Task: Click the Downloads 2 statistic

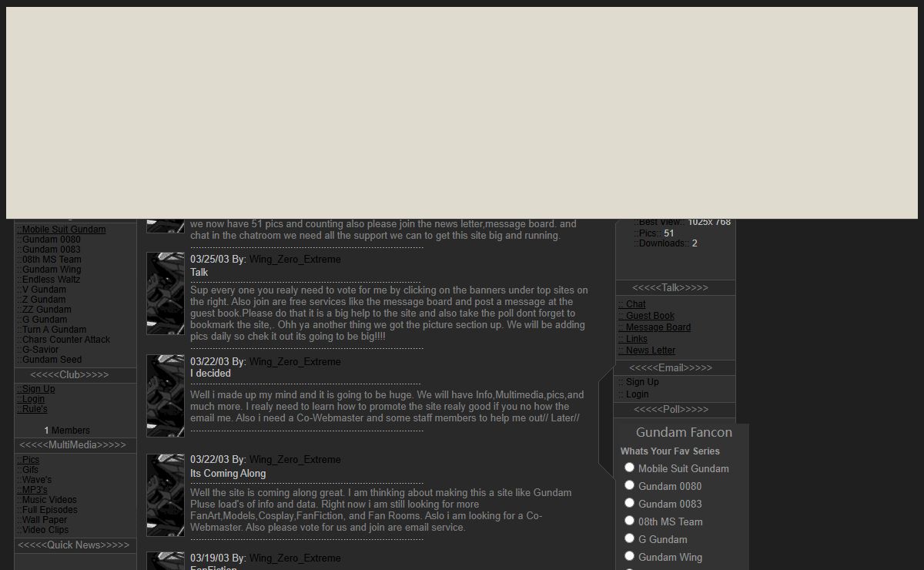Action: click(x=665, y=243)
